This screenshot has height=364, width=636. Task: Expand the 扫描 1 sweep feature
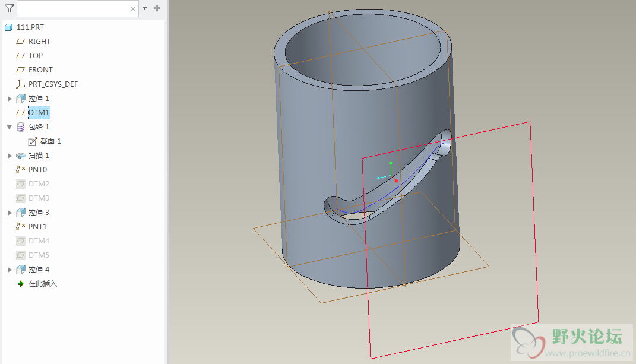[x=10, y=156]
